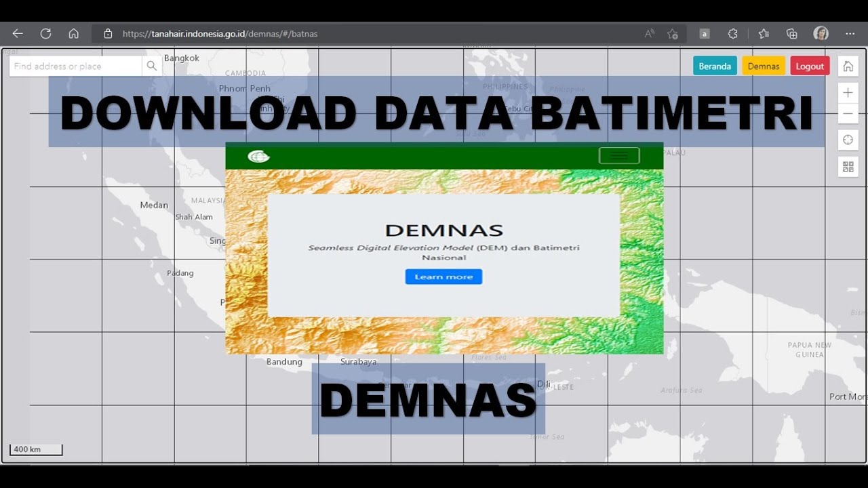
Task: Reset map to default home extent
Action: 848,66
